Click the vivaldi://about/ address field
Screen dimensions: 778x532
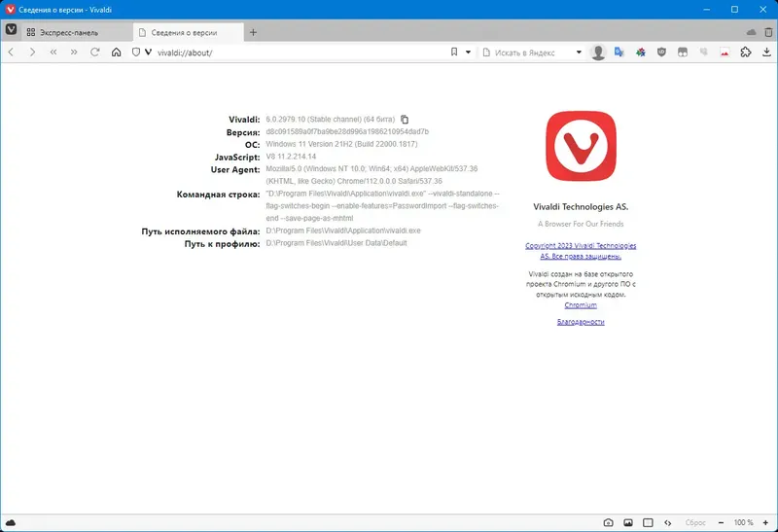pyautogui.click(x=298, y=53)
